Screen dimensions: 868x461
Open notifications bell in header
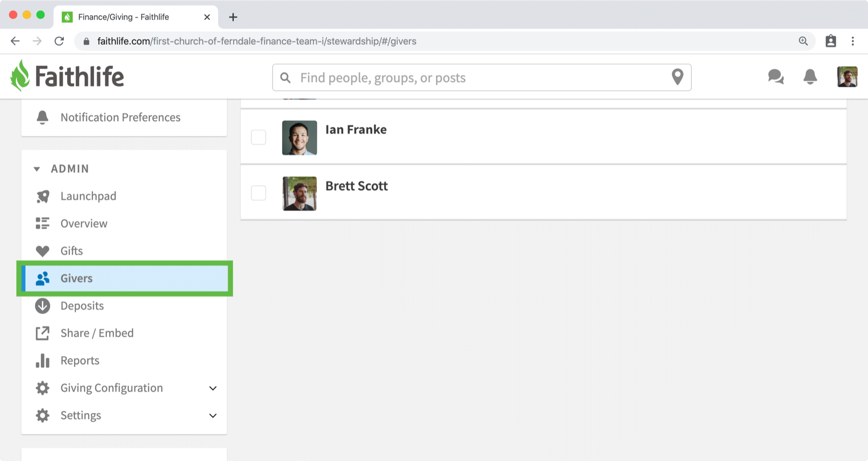(810, 77)
